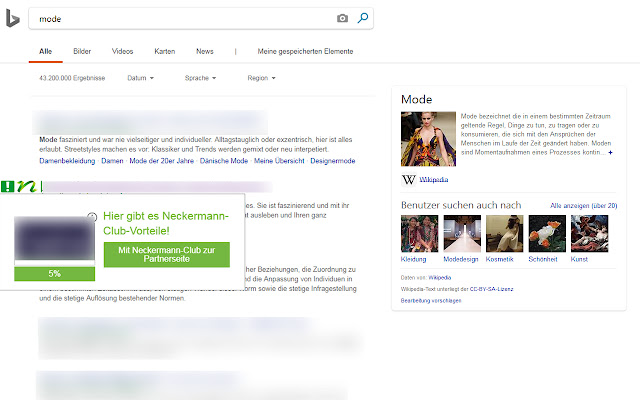
Task: Open the Dänische Mode link
Action: coord(224,161)
